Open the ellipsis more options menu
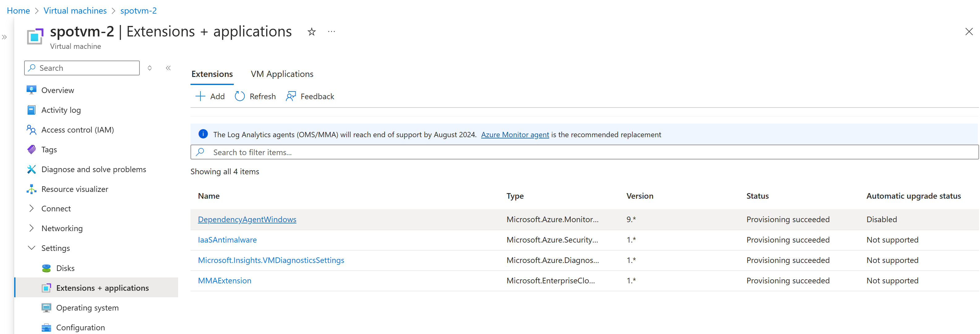The image size is (980, 334). tap(331, 32)
